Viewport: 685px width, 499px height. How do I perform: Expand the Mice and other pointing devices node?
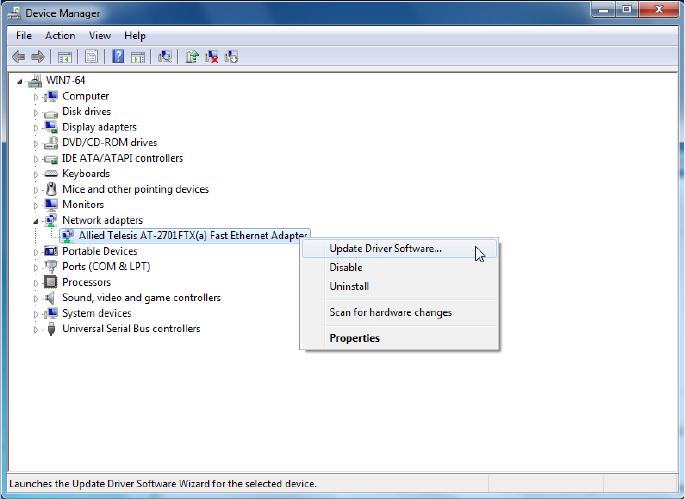[36, 190]
